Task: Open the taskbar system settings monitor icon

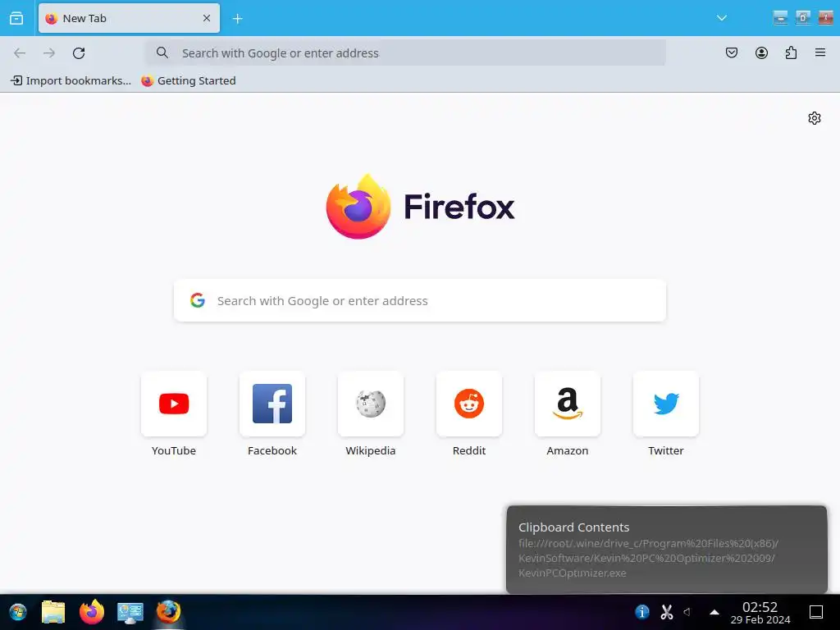Action: (x=130, y=612)
